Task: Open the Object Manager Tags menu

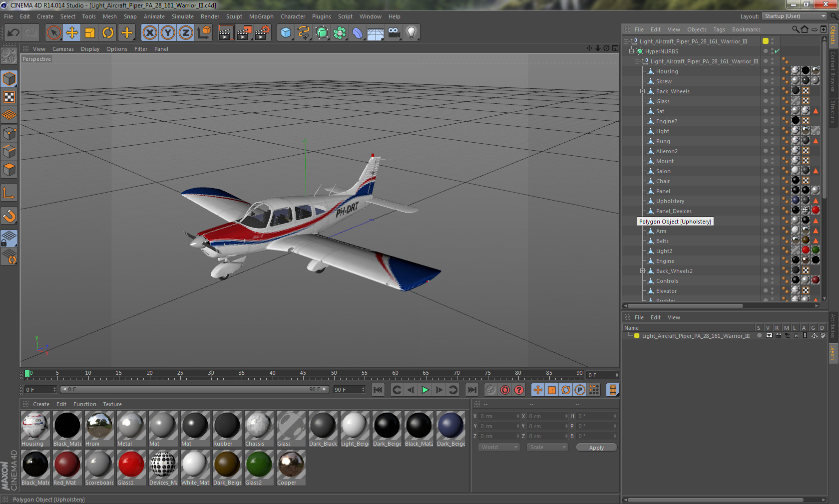Action: tap(719, 29)
